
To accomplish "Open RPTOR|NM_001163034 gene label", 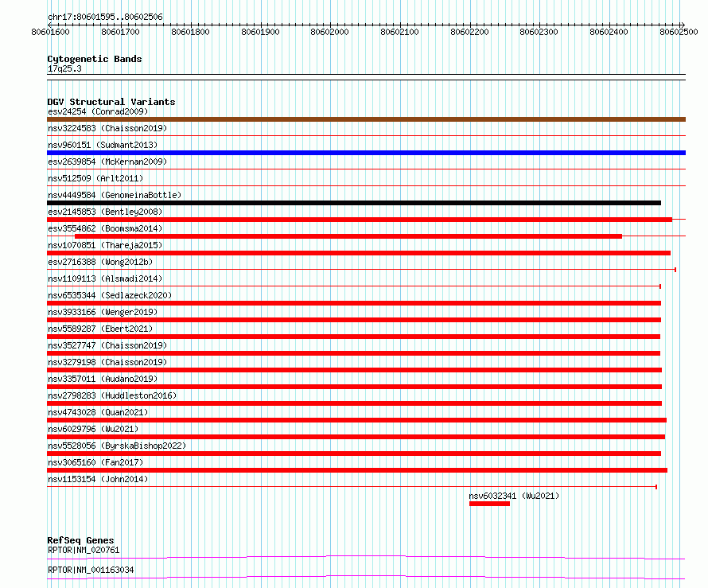I will coord(91,570).
